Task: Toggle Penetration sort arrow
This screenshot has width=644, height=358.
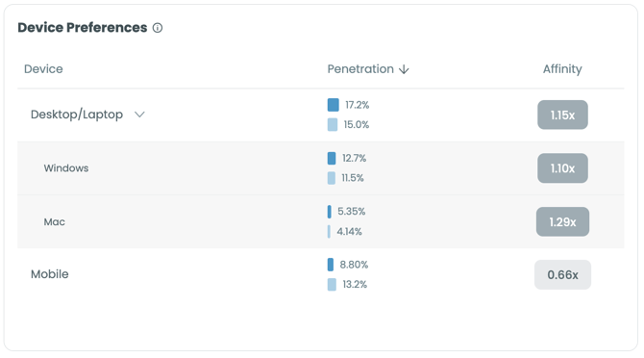Action: [404, 69]
